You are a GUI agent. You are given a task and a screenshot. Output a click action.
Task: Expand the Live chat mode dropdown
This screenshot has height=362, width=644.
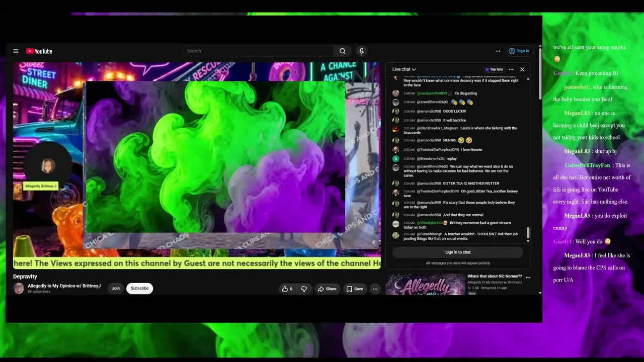[404, 69]
